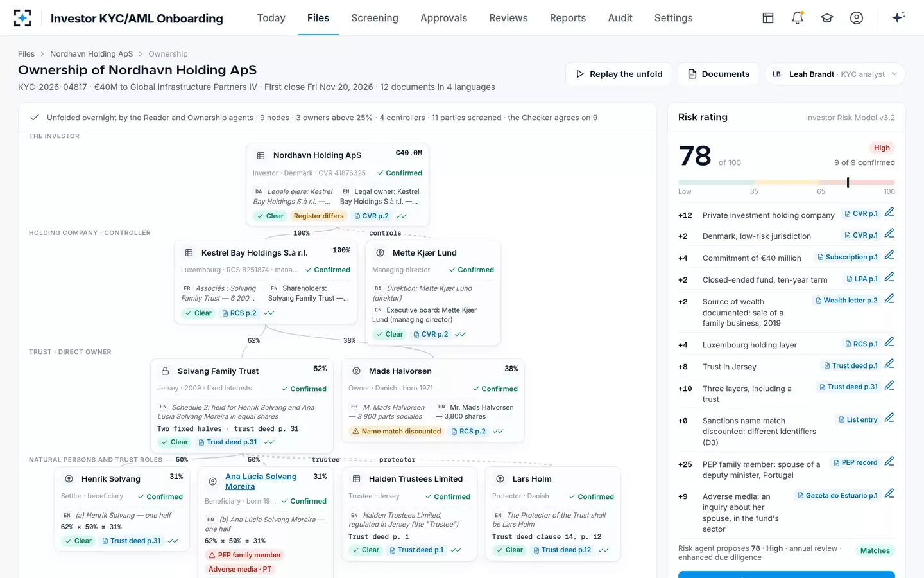The height and width of the screenshot is (578, 924).
Task: Open the Wealth letter p.2 source link
Action: tap(846, 300)
